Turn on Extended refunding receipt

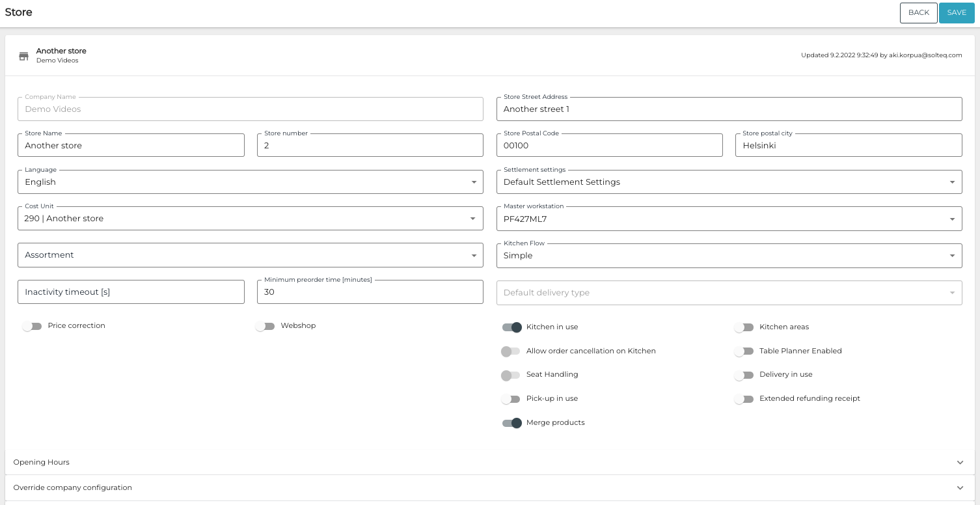[744, 399]
